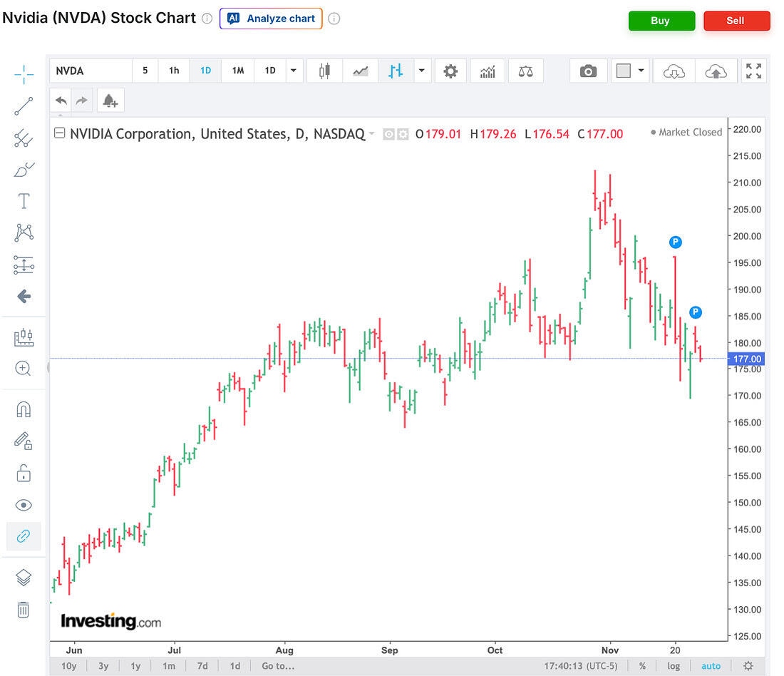This screenshot has width=784, height=676.
Task: Select the 5 minute interval
Action: [x=145, y=71]
